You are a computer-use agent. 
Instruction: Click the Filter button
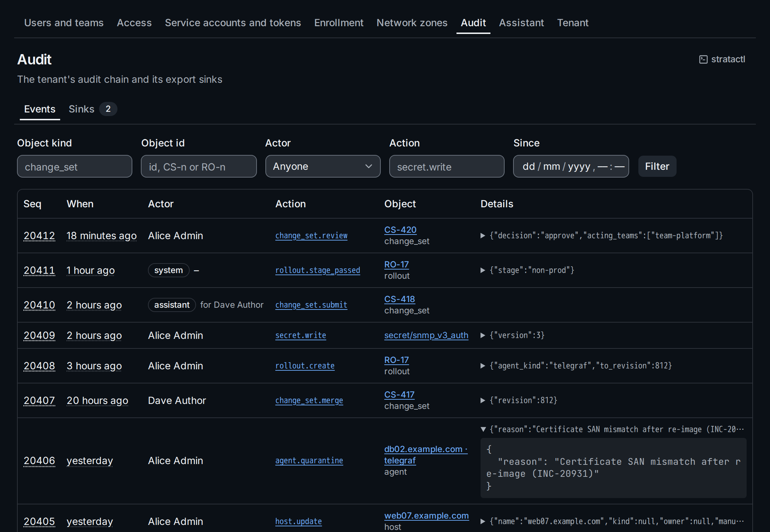657,166
